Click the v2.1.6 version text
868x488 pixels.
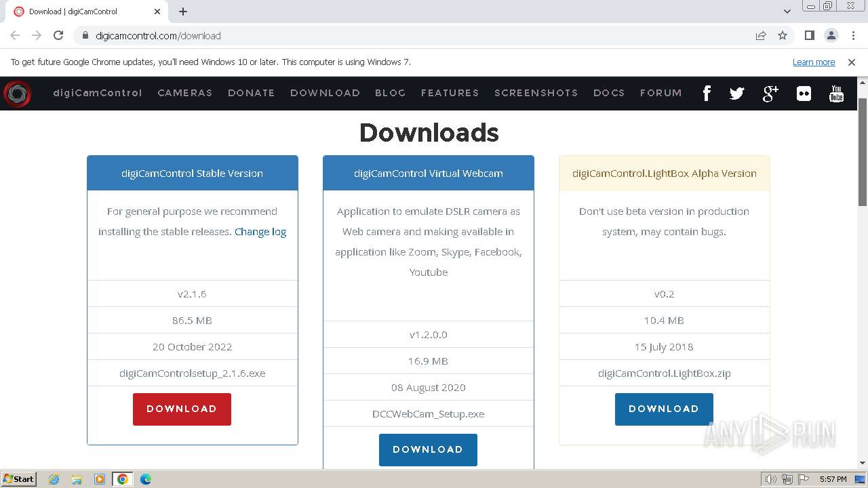coord(193,294)
